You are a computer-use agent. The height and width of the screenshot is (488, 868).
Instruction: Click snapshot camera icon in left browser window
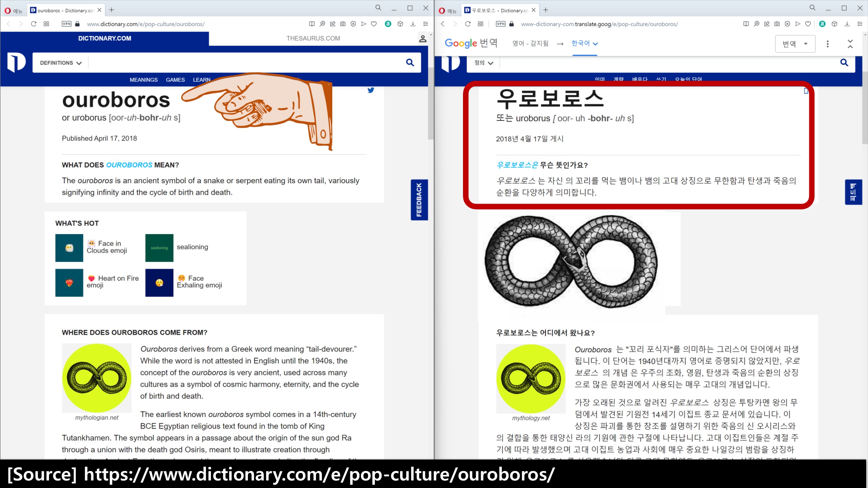[343, 24]
